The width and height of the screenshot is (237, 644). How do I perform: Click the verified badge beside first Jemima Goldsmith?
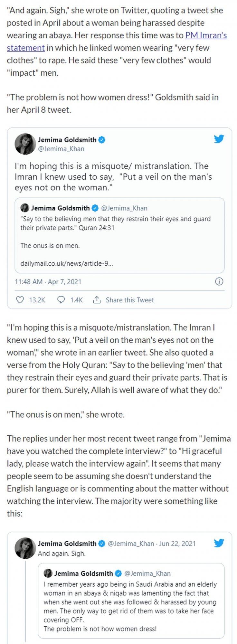click(x=102, y=140)
